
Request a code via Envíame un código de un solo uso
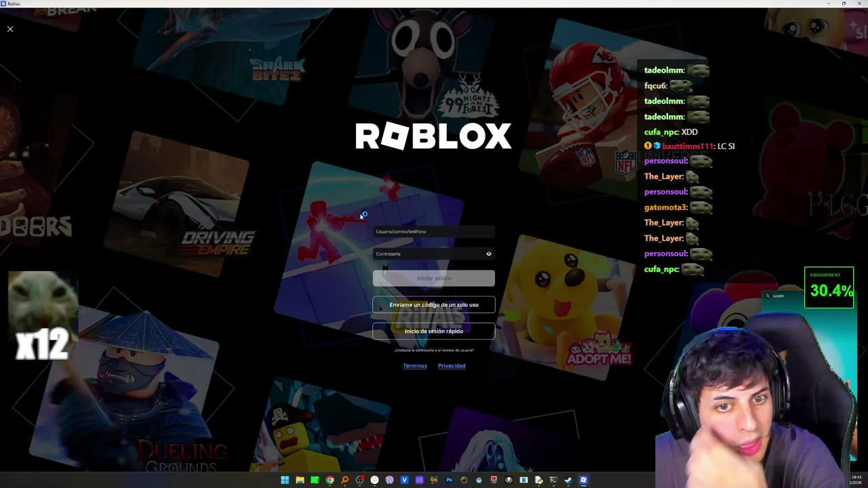click(x=434, y=305)
